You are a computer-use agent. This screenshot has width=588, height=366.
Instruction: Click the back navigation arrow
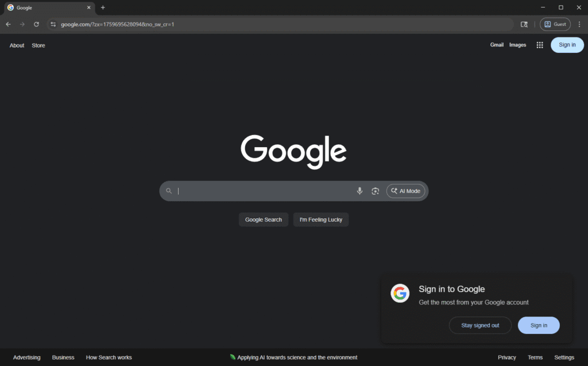(x=7, y=24)
